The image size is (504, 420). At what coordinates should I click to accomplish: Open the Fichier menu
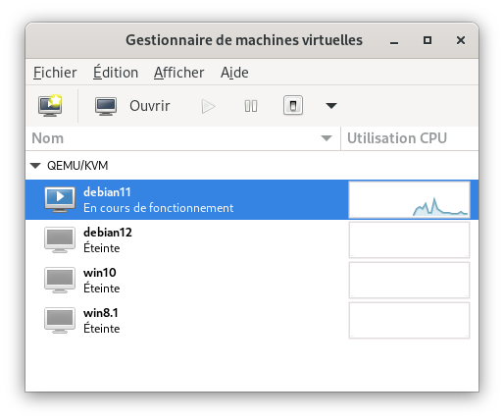55,73
